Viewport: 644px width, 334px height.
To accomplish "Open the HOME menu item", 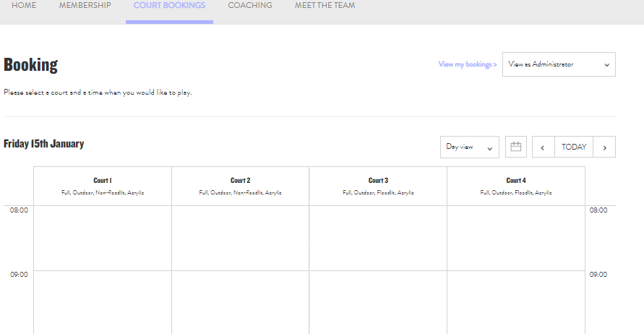I will click(x=24, y=6).
